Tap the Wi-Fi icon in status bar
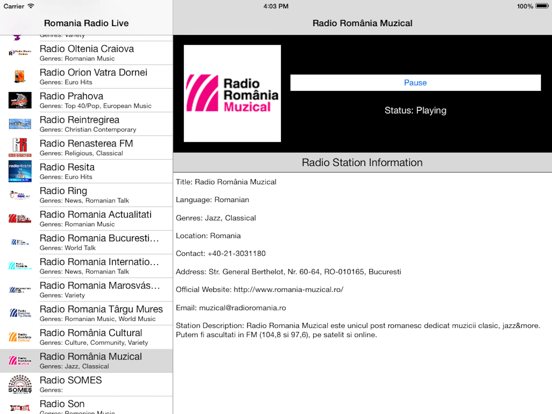The image size is (552, 414). [x=31, y=6]
